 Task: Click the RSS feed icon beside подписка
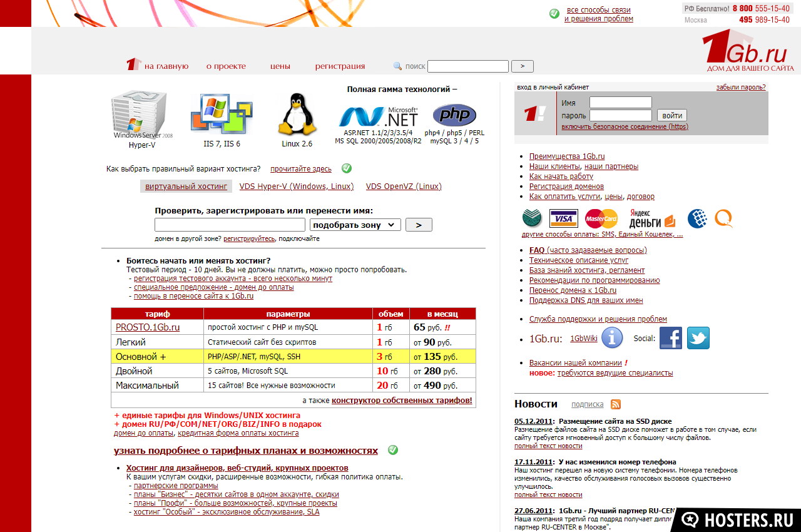tap(616, 404)
